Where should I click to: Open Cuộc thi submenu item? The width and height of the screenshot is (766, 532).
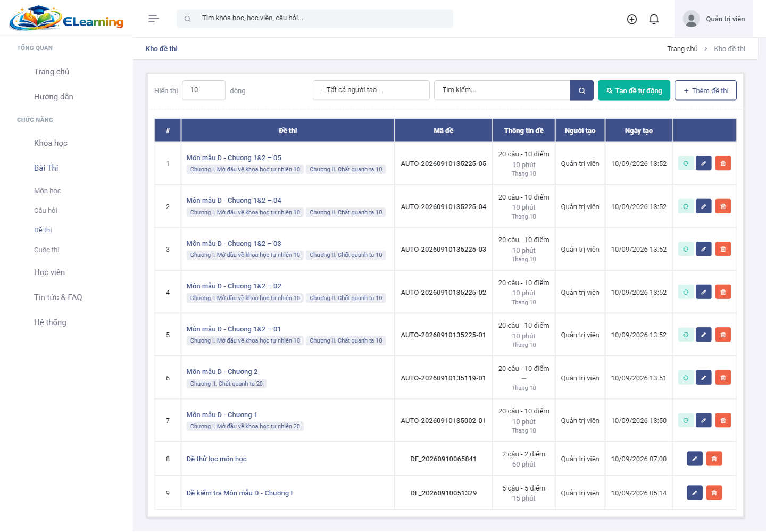(47, 250)
